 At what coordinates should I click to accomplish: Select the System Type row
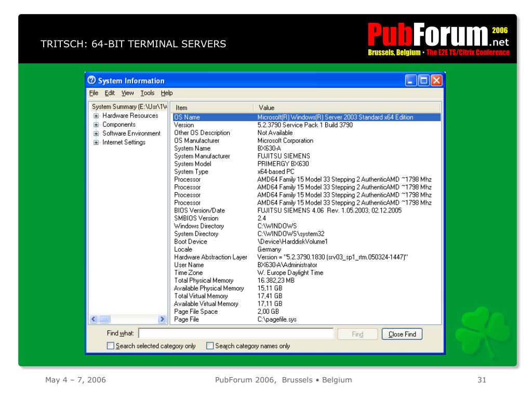point(307,171)
